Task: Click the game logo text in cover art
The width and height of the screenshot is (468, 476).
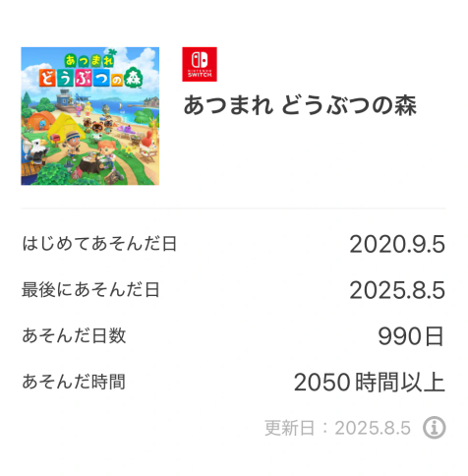Action: 91,73
